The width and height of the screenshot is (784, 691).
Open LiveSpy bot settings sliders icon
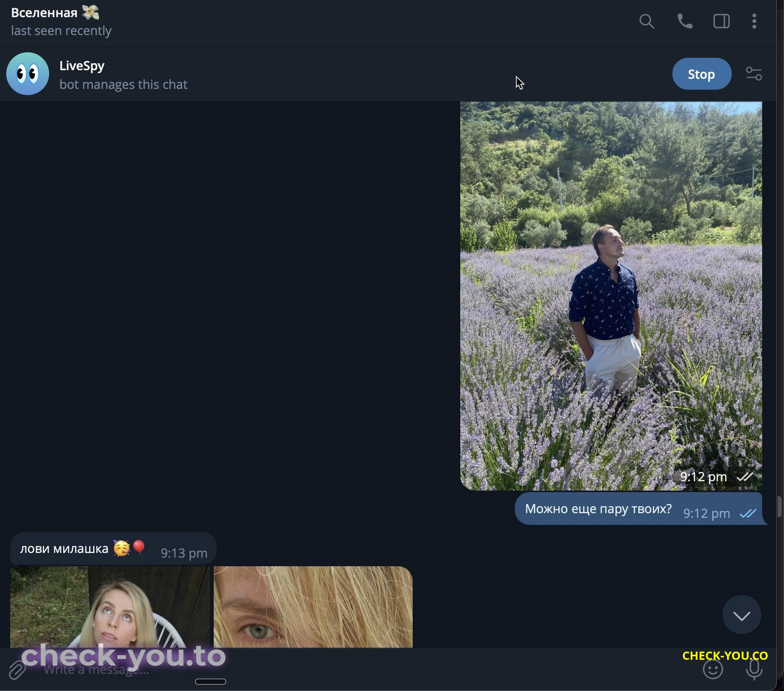(x=754, y=74)
